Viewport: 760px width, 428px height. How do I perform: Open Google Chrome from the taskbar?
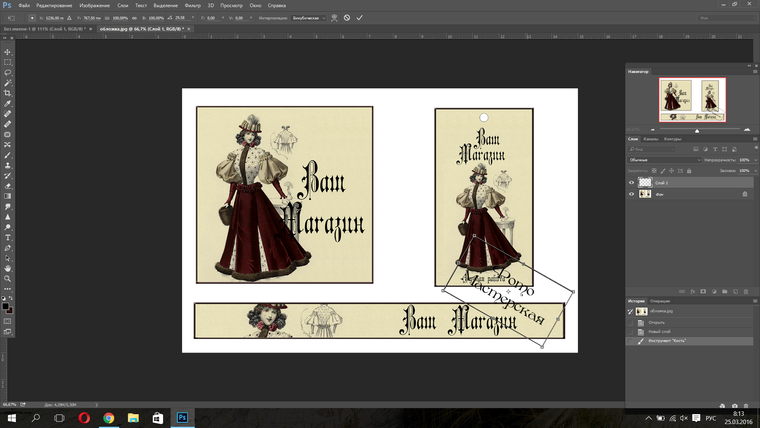pos(109,418)
